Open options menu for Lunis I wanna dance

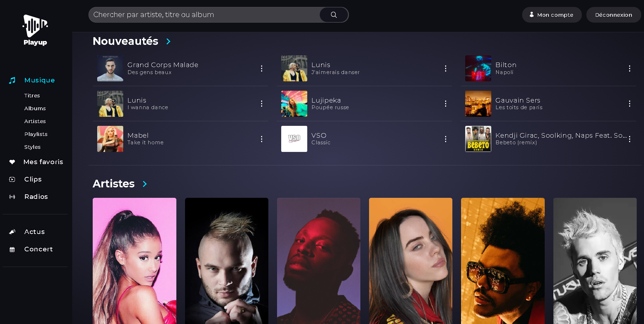[261, 104]
